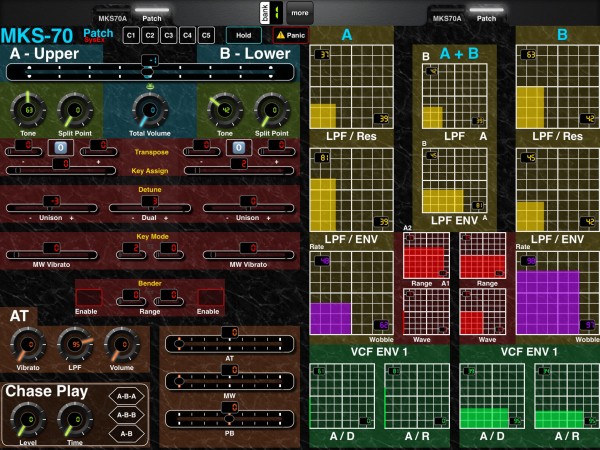Switch to the right Patch tab
Viewport: 600px width, 450px height.
pyautogui.click(x=486, y=15)
